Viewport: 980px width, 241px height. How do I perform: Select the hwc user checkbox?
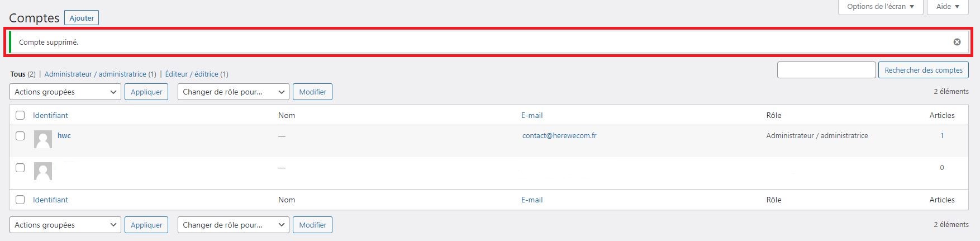click(x=20, y=136)
